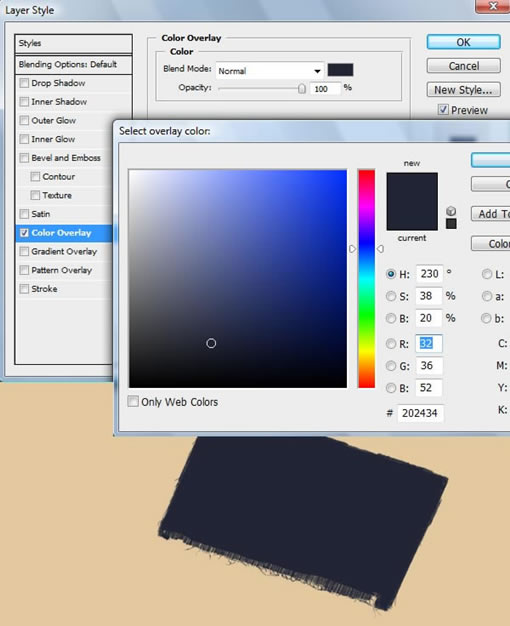
Task: Open the Styles section header
Action: [73, 43]
